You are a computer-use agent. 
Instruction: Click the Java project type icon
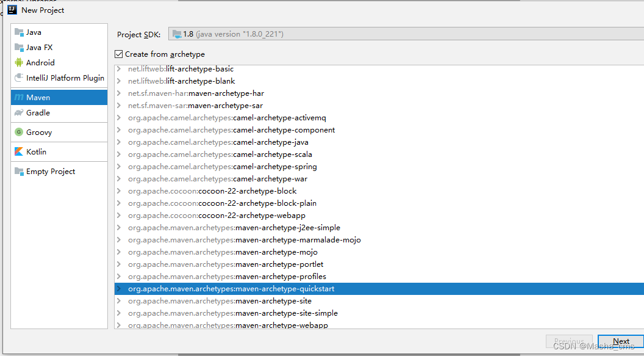pos(19,32)
